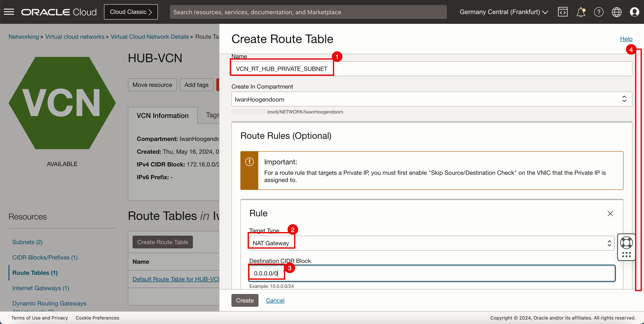This screenshot has height=324, width=644.
Task: Open the Cloud Shell developer tools icon
Action: tap(563, 12)
